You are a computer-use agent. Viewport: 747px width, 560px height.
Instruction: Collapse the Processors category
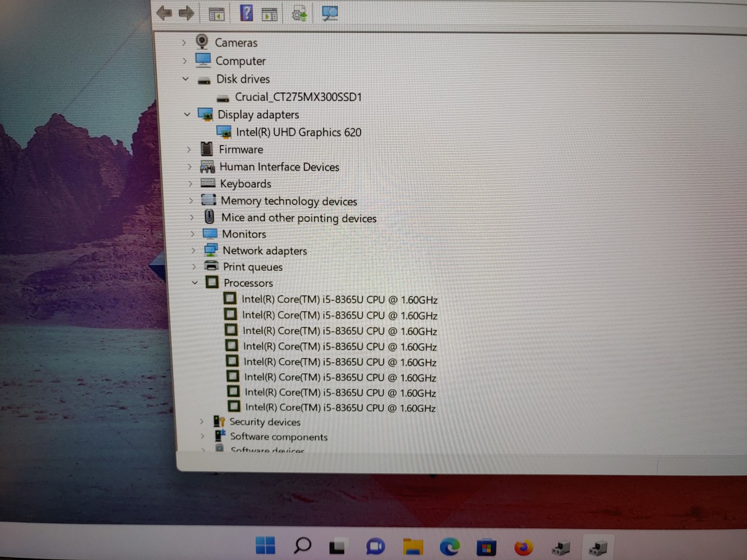[x=195, y=283]
